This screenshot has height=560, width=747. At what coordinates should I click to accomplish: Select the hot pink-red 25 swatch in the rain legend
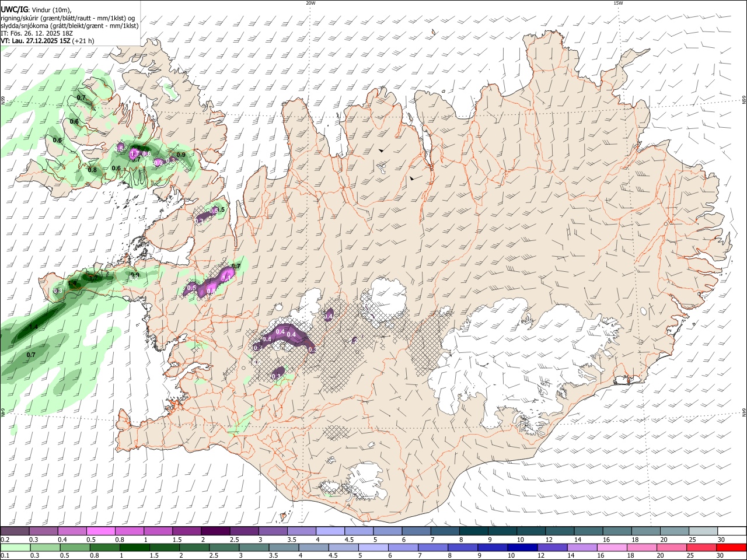(x=701, y=547)
